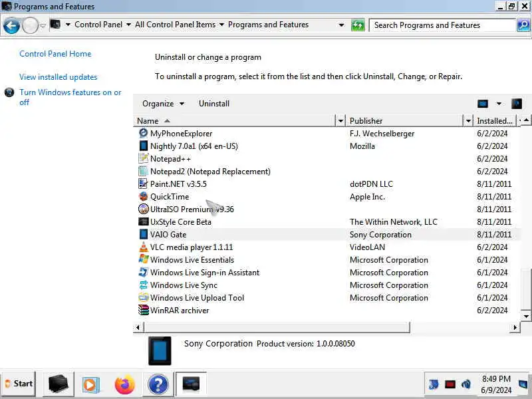The width and height of the screenshot is (532, 399).
Task: Click the Notepad2 program icon
Action: tap(143, 171)
